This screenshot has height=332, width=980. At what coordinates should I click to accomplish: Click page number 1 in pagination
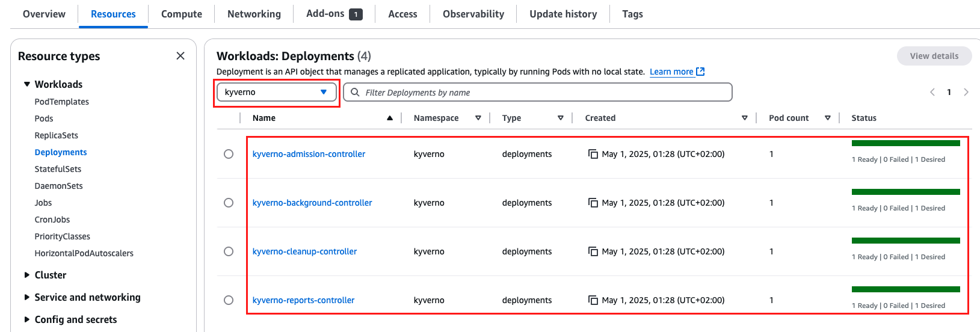949,92
